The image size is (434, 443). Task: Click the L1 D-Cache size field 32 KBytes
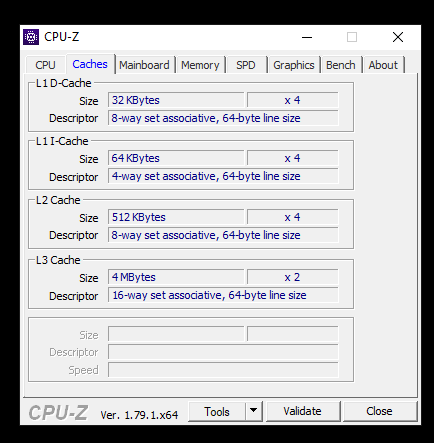pyautogui.click(x=176, y=100)
